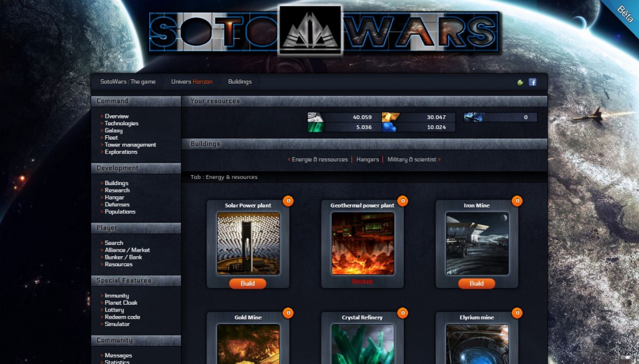The height and width of the screenshot is (364, 639).
Task: Click the satellite energy icon showing 0
Action: (474, 117)
